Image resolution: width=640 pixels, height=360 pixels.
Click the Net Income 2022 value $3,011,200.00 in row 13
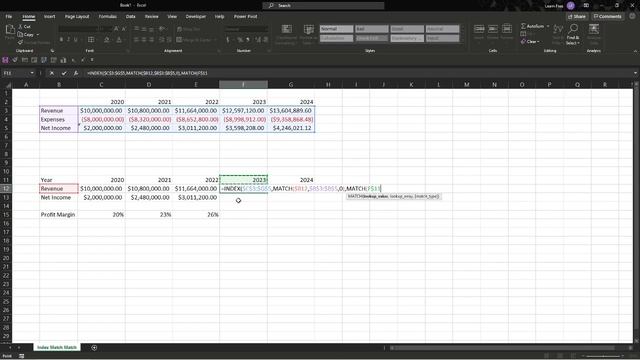pyautogui.click(x=196, y=198)
